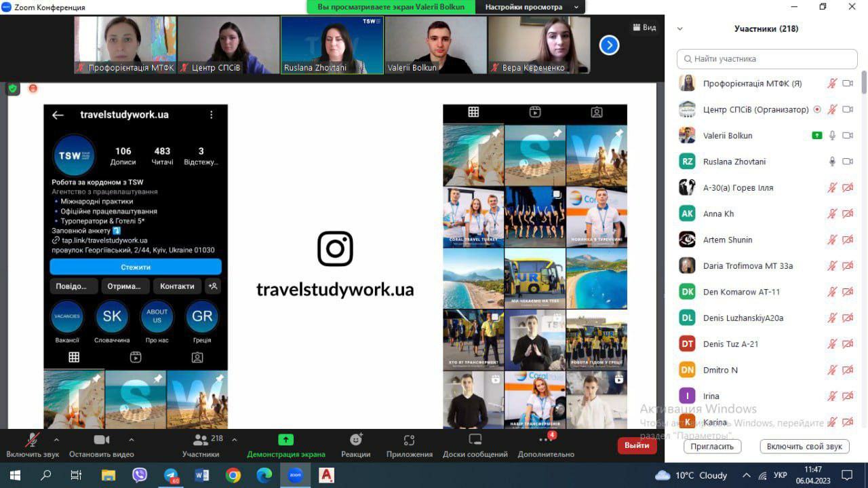
Task: Click camera icon for Ruslana Zhovtani
Action: tap(848, 162)
